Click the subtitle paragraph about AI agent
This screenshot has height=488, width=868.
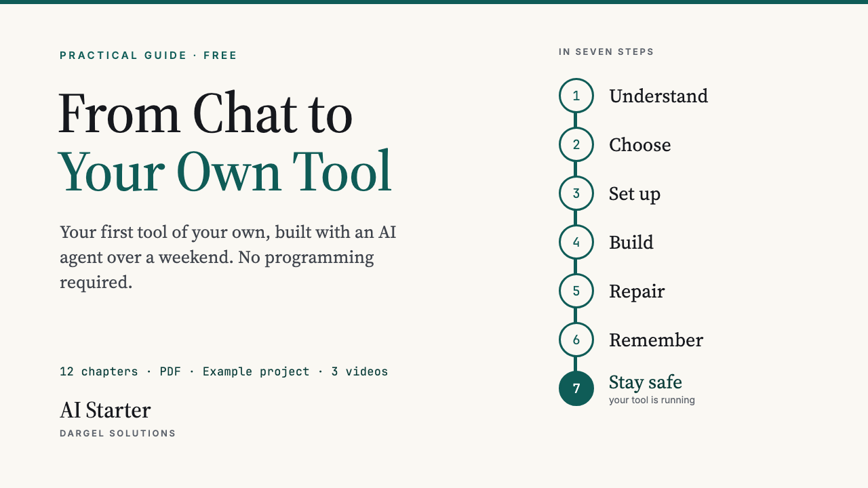(x=228, y=258)
